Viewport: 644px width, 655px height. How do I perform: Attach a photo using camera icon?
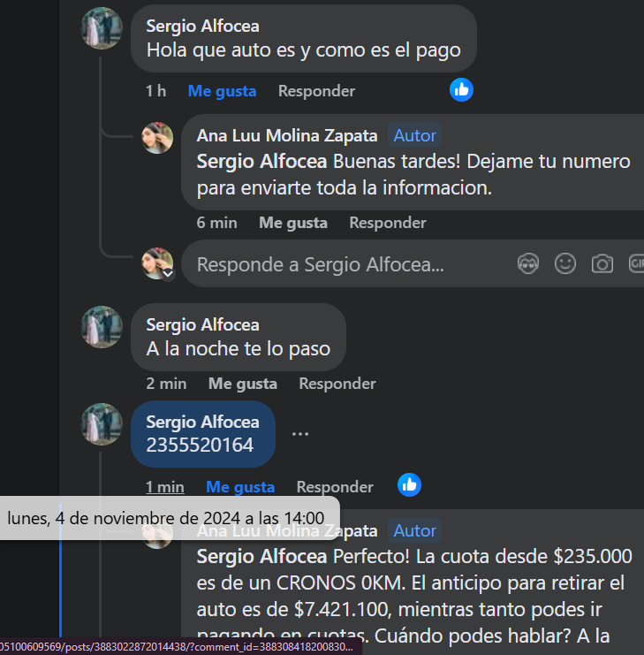[x=602, y=264]
